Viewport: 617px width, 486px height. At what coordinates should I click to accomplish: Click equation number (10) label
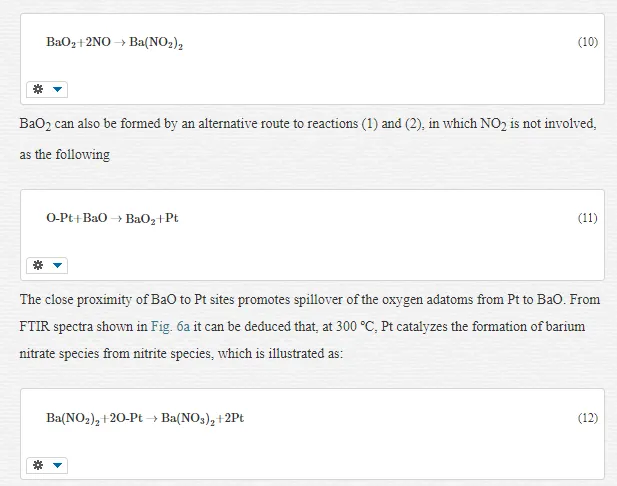pyautogui.click(x=588, y=42)
